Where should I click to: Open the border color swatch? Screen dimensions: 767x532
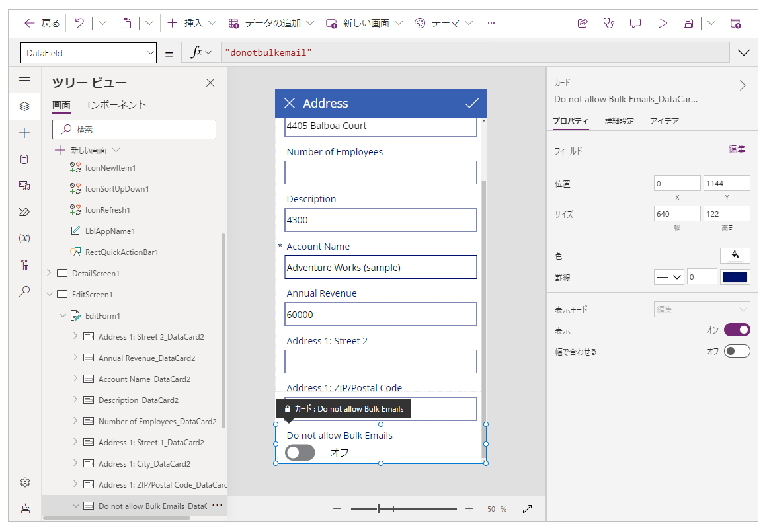coord(735,277)
